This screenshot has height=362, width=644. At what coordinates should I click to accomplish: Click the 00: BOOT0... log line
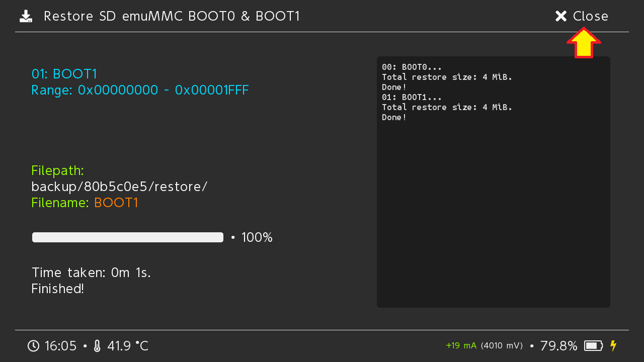click(x=412, y=67)
